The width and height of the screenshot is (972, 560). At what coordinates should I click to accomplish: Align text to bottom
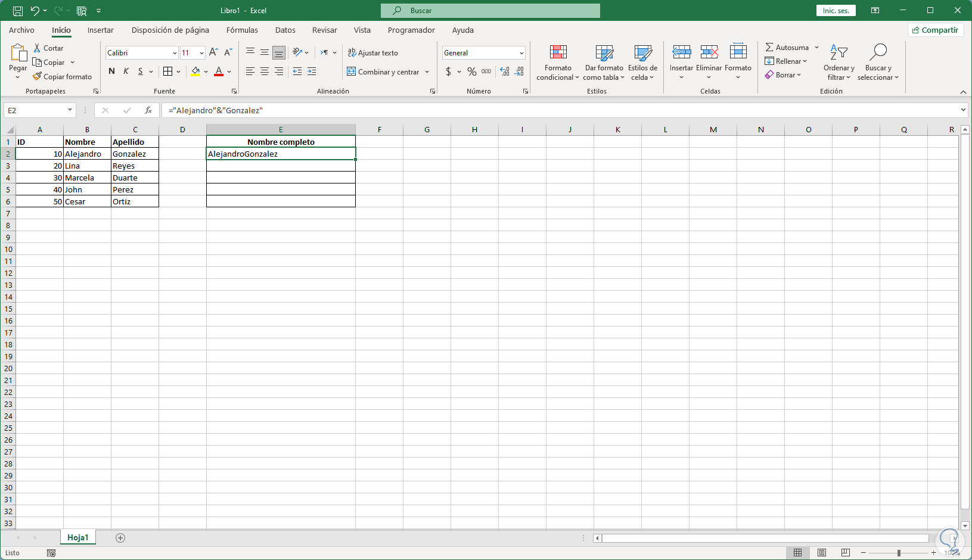279,52
